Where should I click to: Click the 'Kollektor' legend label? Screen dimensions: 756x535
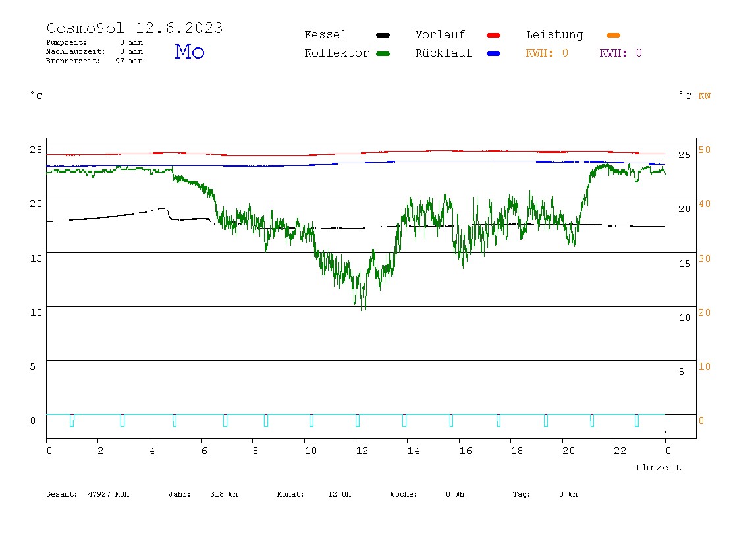tap(337, 53)
